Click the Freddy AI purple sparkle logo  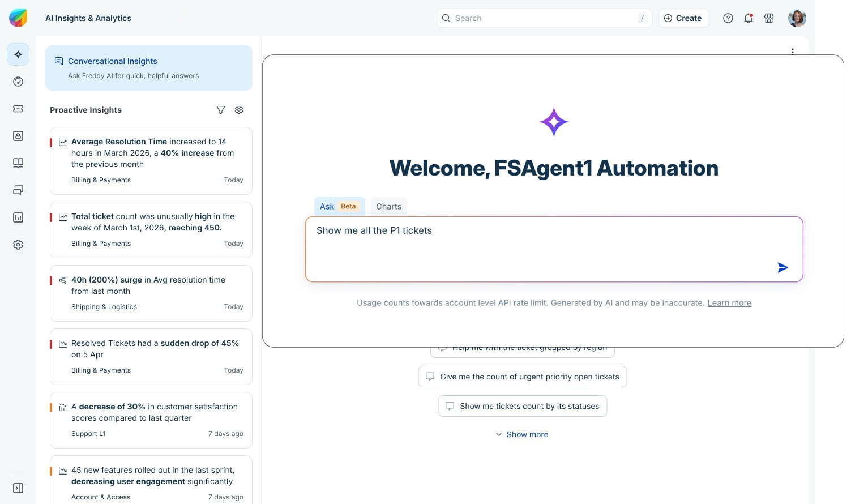tap(554, 122)
